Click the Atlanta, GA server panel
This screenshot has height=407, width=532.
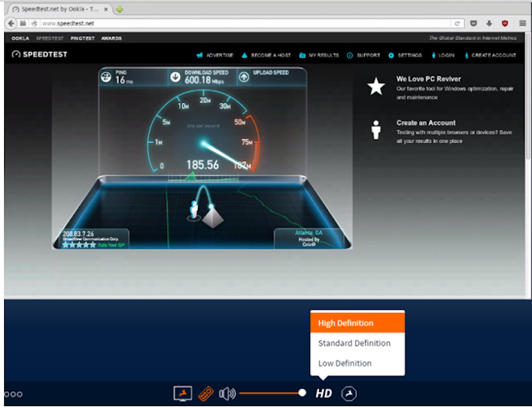coord(308,238)
